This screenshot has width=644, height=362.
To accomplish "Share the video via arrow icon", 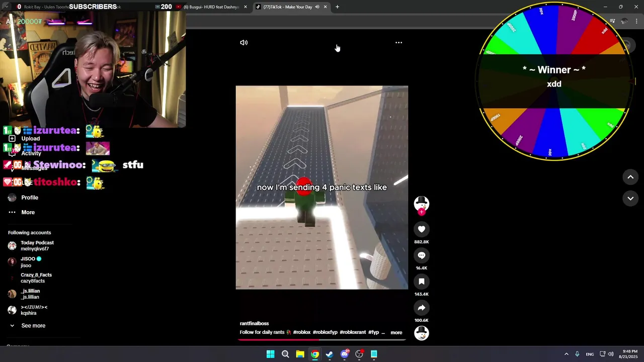I will click(422, 308).
